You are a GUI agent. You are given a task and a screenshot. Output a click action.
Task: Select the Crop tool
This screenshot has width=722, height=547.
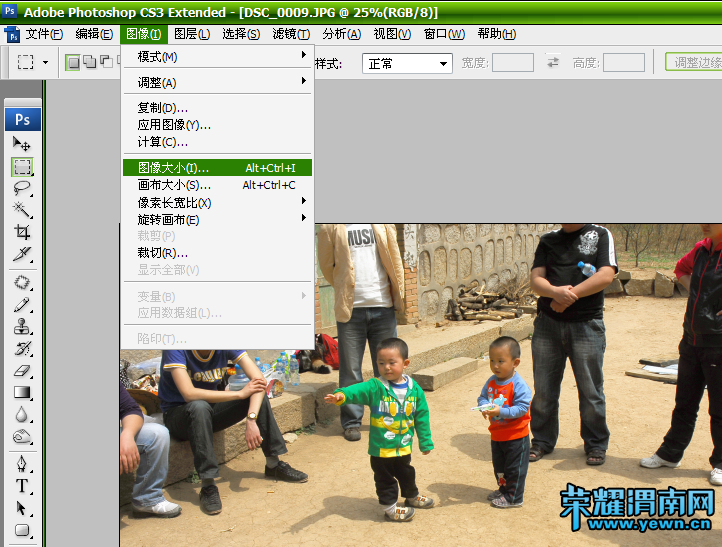point(22,232)
